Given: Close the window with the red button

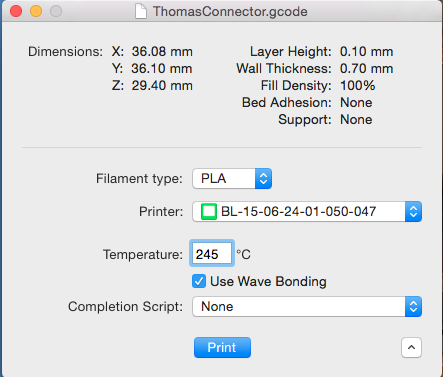Looking at the screenshot, I should pos(16,11).
